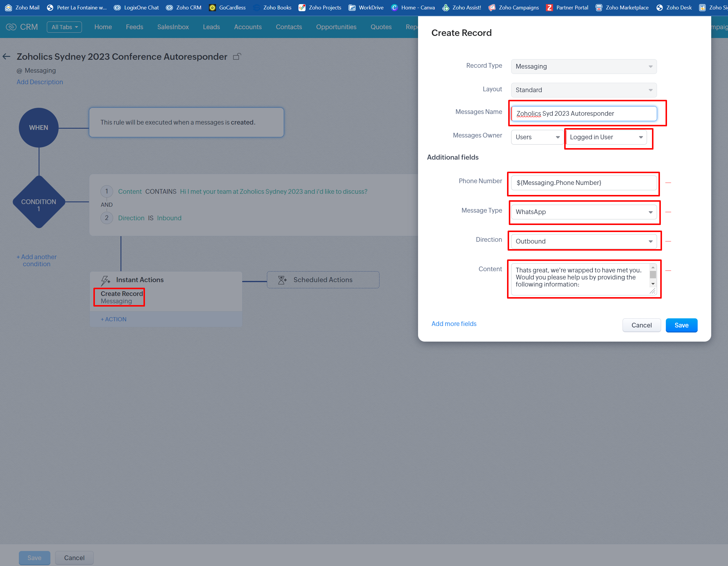
Task: Open the LogixOne Chat bookmark
Action: pyautogui.click(x=136, y=7)
